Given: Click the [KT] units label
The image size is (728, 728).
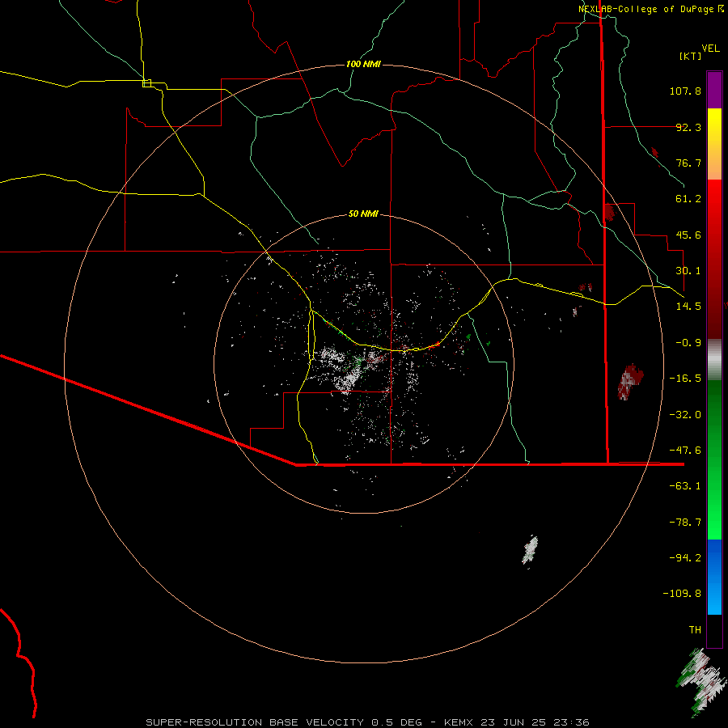Looking at the screenshot, I should (691, 56).
